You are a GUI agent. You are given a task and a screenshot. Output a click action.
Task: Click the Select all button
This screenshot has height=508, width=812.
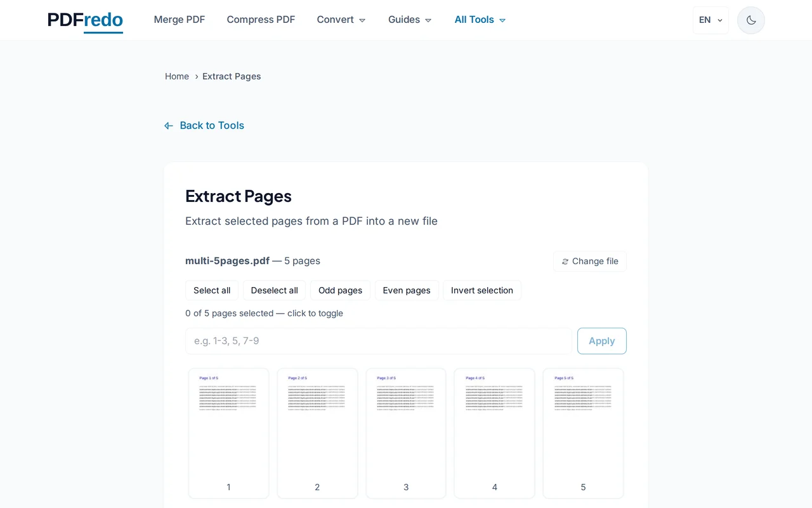211,290
